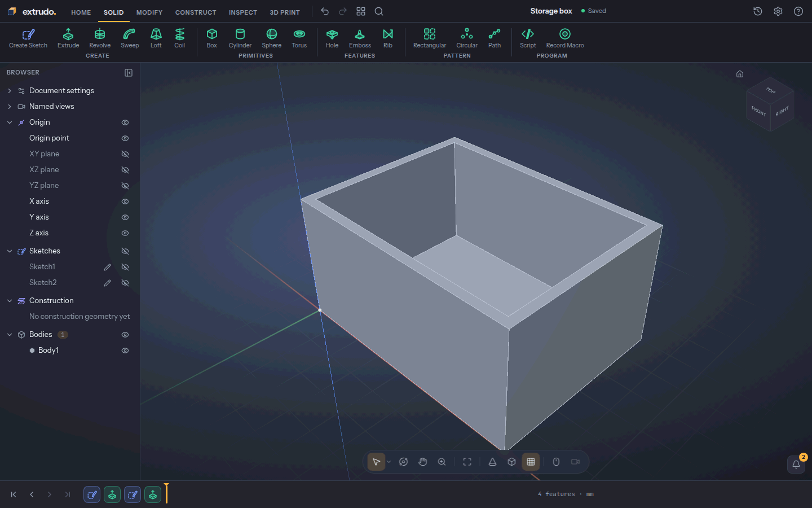Open the Script program tool
Image resolution: width=812 pixels, height=508 pixels.
point(528,38)
